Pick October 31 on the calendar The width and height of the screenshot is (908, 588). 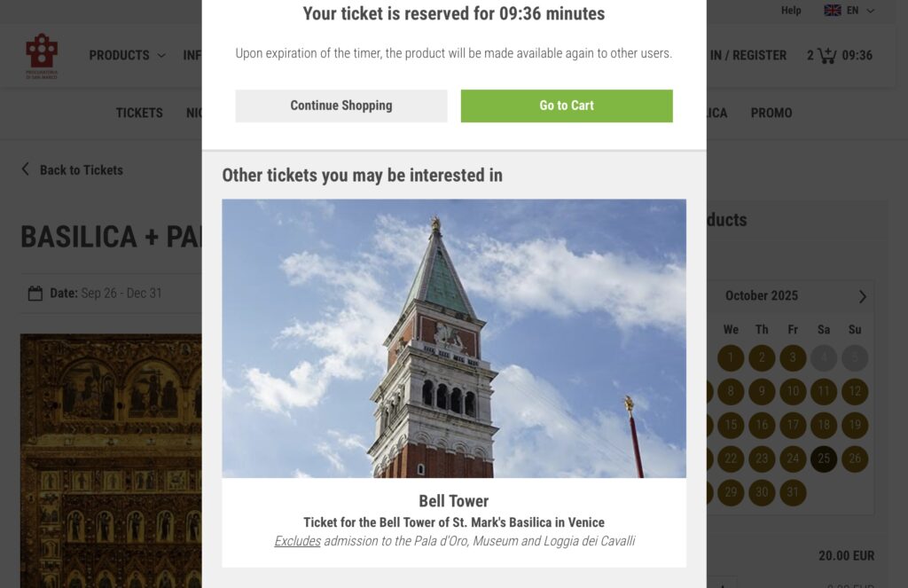click(793, 492)
